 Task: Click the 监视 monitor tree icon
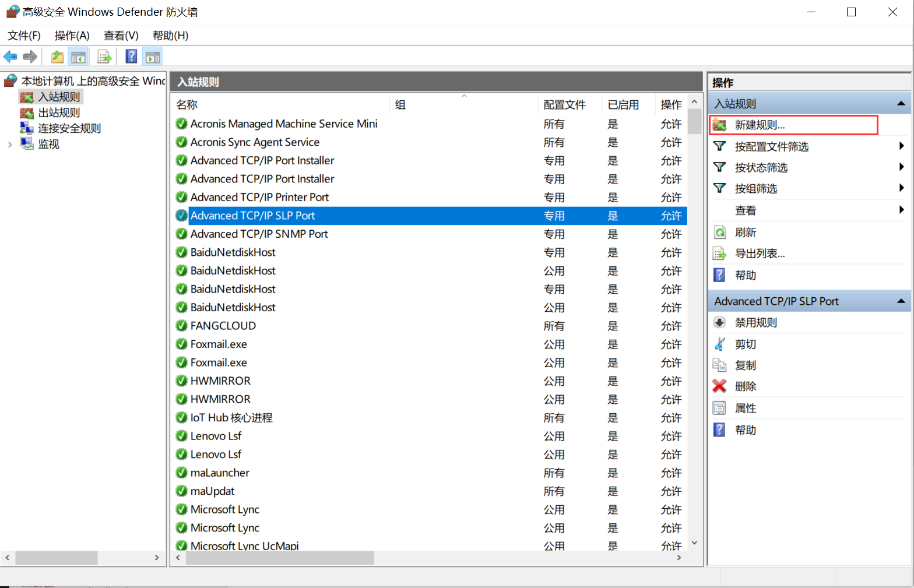[x=27, y=144]
